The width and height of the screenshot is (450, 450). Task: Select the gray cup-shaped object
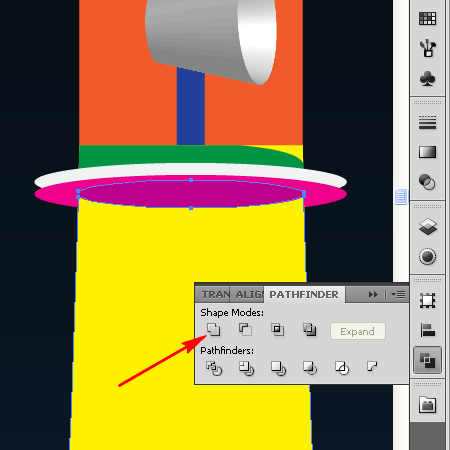point(210,38)
